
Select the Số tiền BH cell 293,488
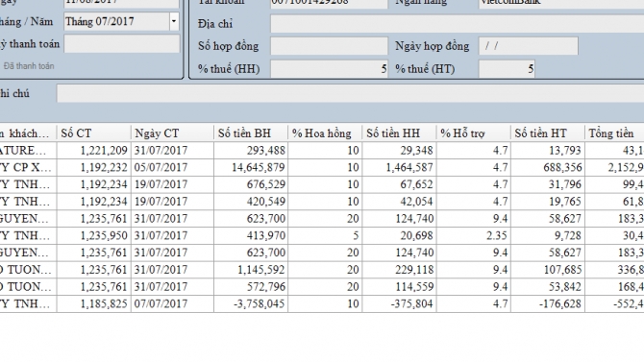[x=251, y=151]
